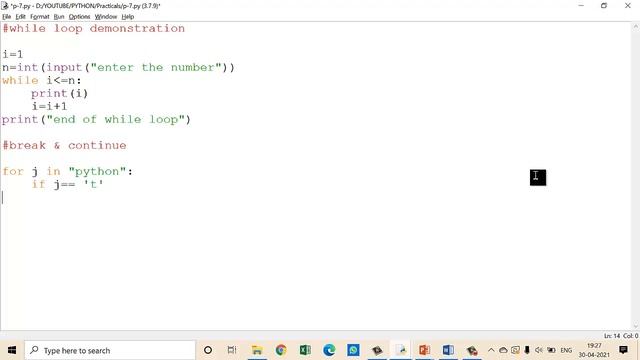Click scrollbar up arrow in editor

636,27
